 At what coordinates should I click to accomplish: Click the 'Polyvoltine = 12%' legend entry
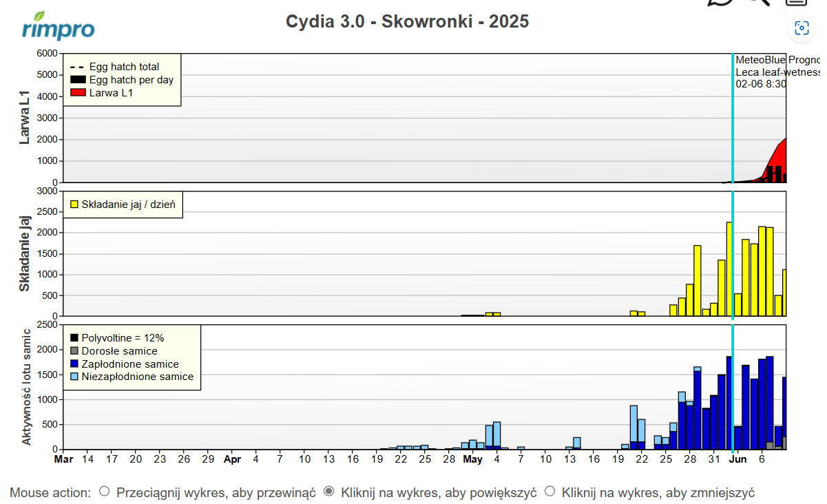click(x=123, y=338)
